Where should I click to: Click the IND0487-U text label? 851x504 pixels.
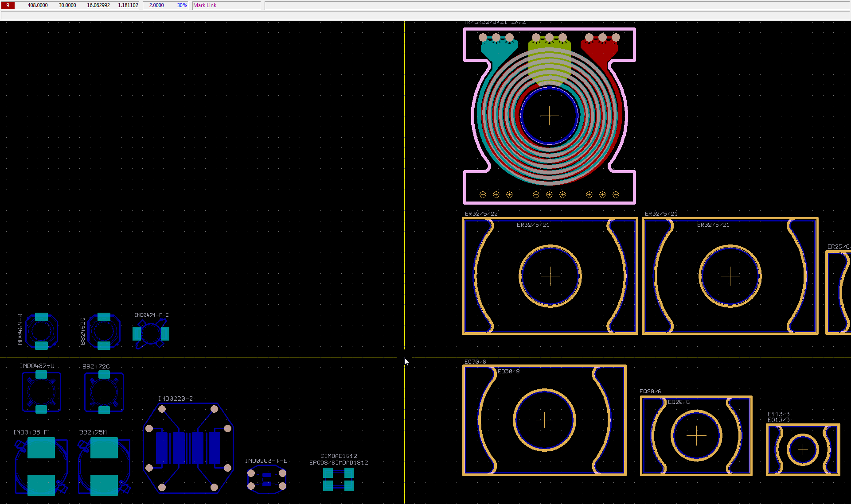[x=37, y=366]
